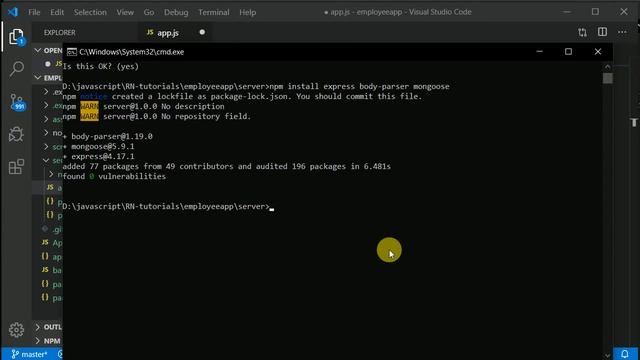
Task: Click the 'found 0 vulnerabilities' line
Action: click(114, 176)
